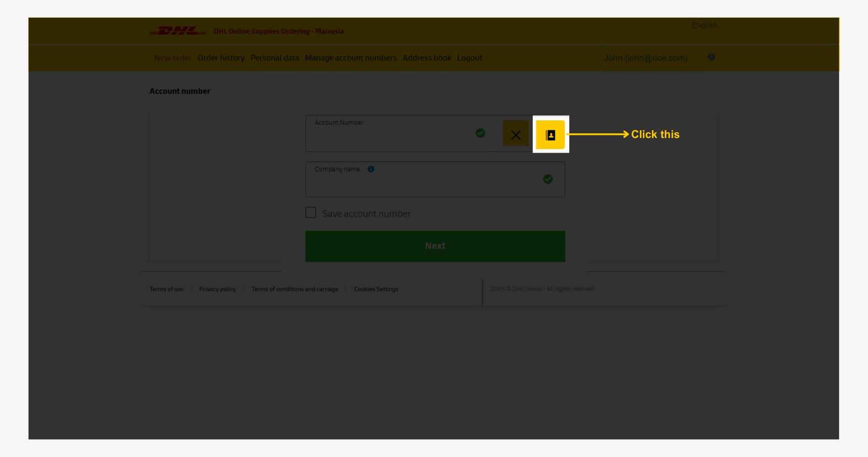
Task: Open Terms of conditions and carriage link
Action: (x=295, y=289)
